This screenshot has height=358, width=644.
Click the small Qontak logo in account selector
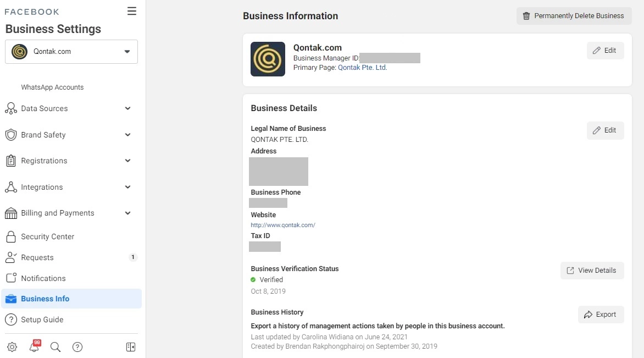pos(19,51)
